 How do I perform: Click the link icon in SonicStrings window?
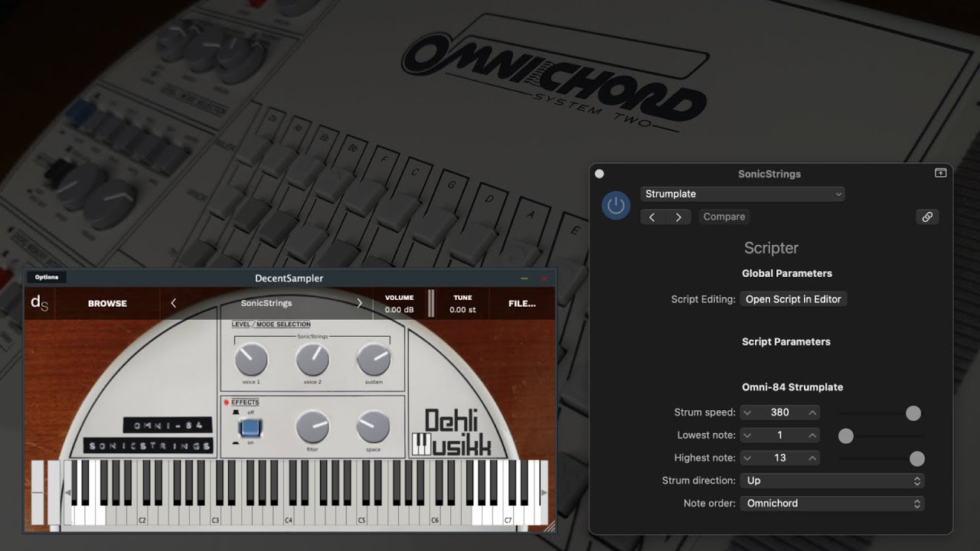click(927, 217)
